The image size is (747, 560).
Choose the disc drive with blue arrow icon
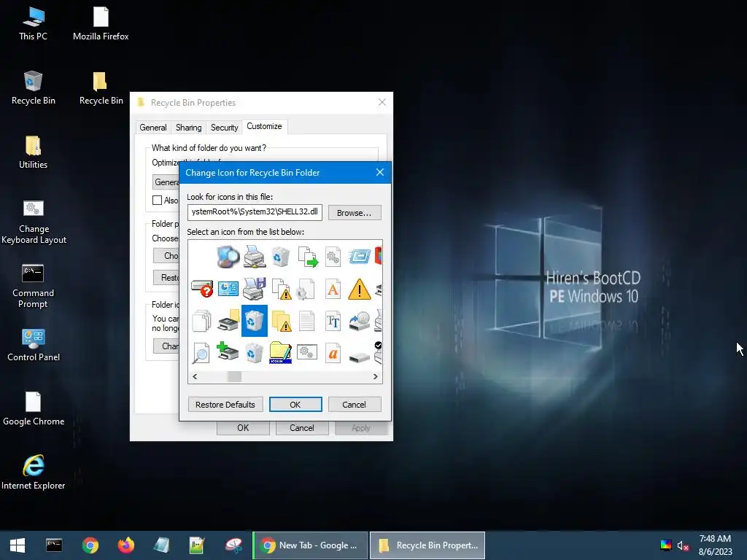coord(359,321)
